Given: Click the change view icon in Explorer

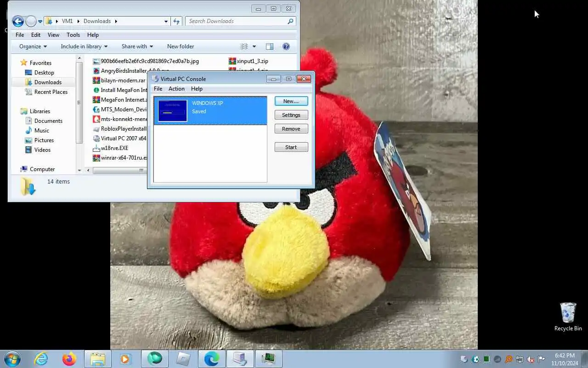Looking at the screenshot, I should (244, 46).
